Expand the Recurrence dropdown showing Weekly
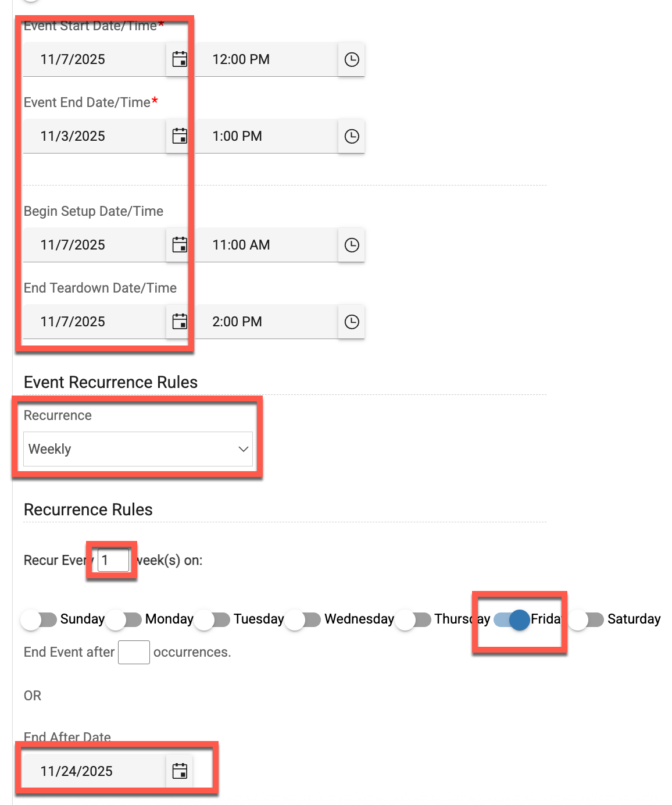The height and width of the screenshot is (805, 672). [138, 449]
